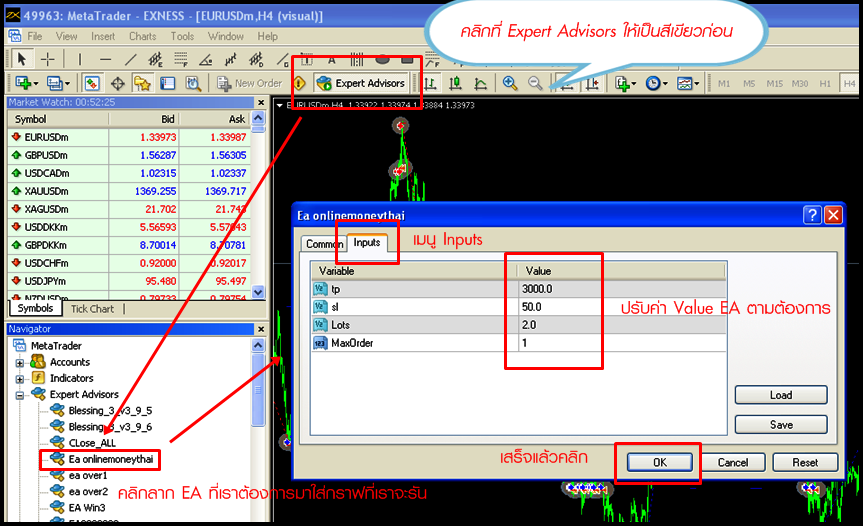Draw a horizontal line tool
This screenshot has width=863, height=526.
(106, 59)
